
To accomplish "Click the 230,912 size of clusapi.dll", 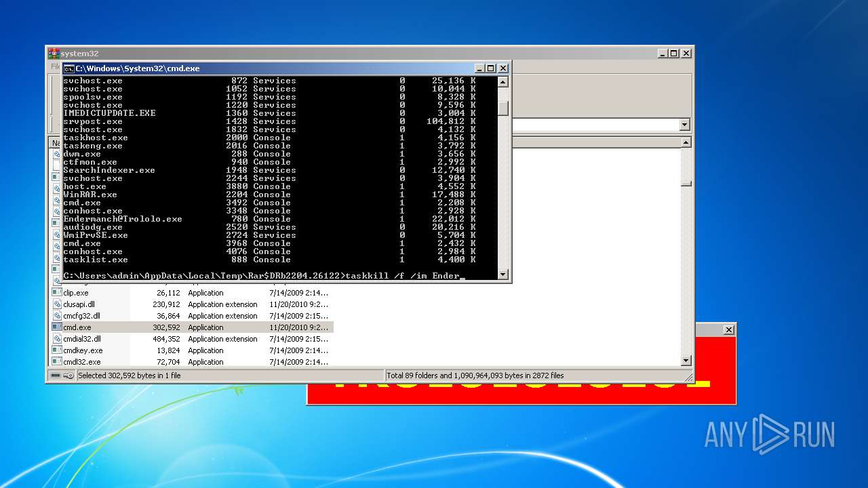I will coord(166,304).
